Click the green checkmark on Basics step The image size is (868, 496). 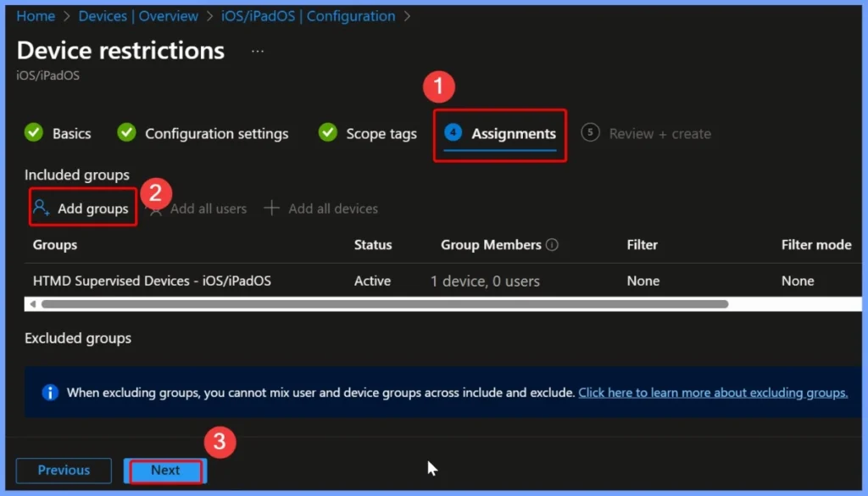(x=33, y=133)
